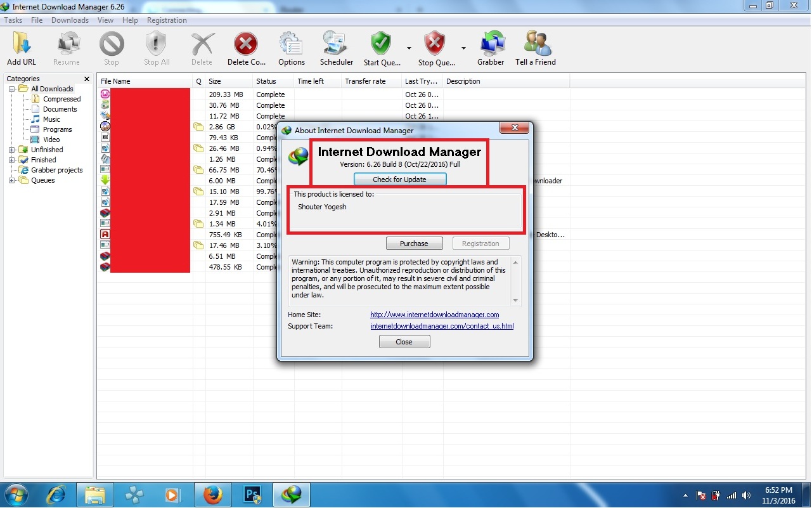
Task: Select the Documents category
Action: (60, 109)
